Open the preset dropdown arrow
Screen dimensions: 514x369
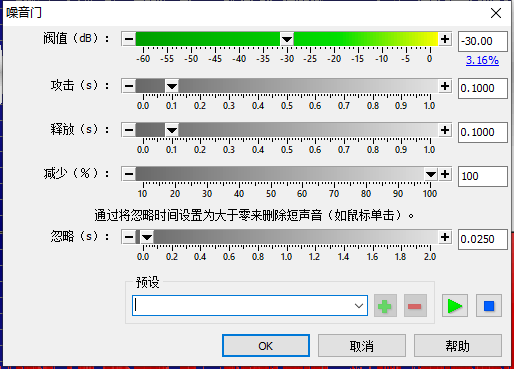[x=359, y=305]
